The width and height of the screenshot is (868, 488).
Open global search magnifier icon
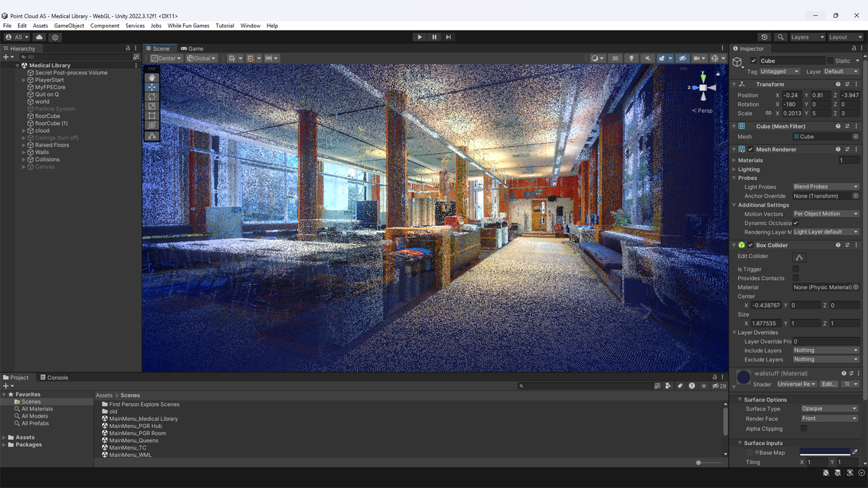pos(780,37)
